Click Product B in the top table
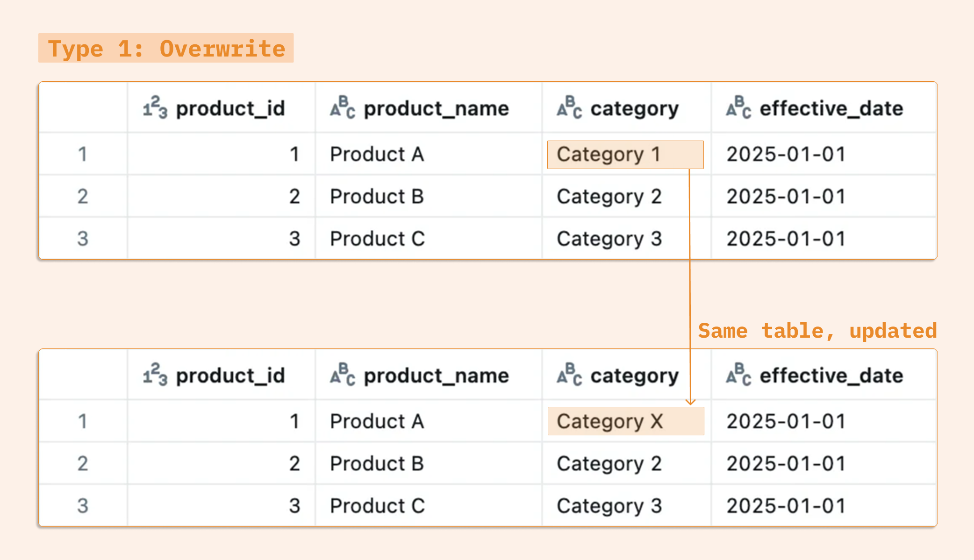Viewport: 974px width, 560px height. (x=377, y=197)
